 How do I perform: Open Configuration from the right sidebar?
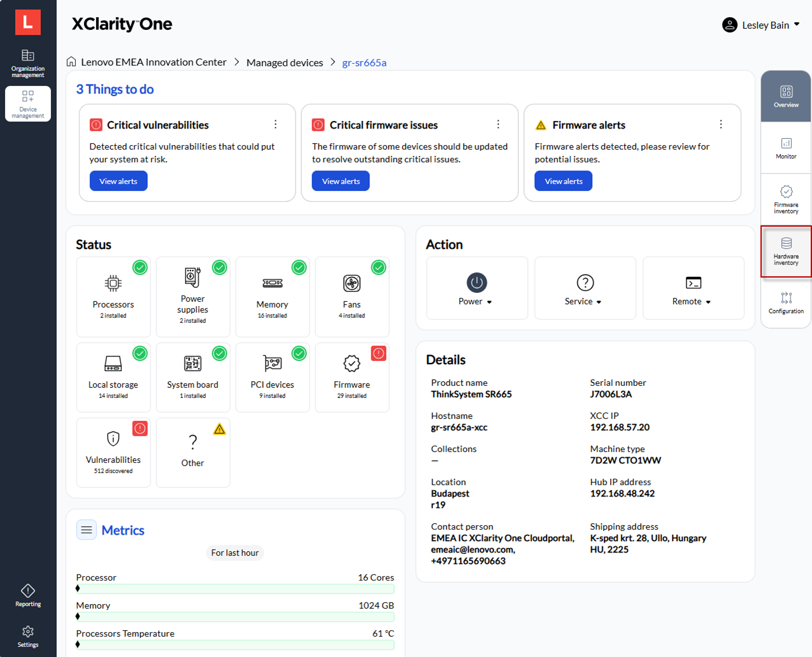click(786, 302)
